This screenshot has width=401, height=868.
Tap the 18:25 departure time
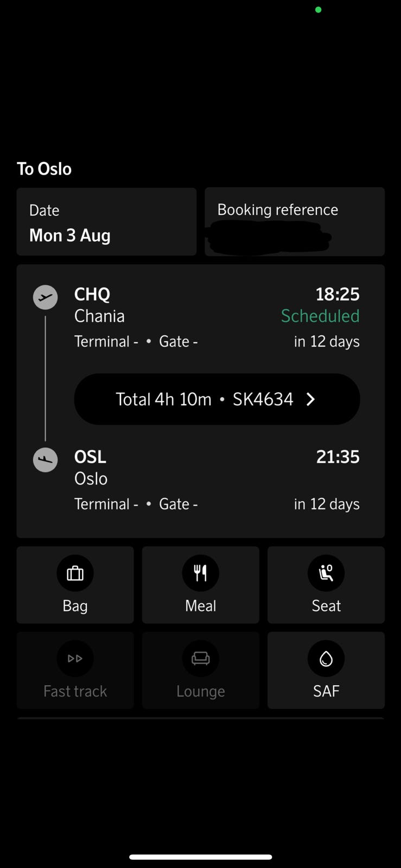click(x=338, y=294)
